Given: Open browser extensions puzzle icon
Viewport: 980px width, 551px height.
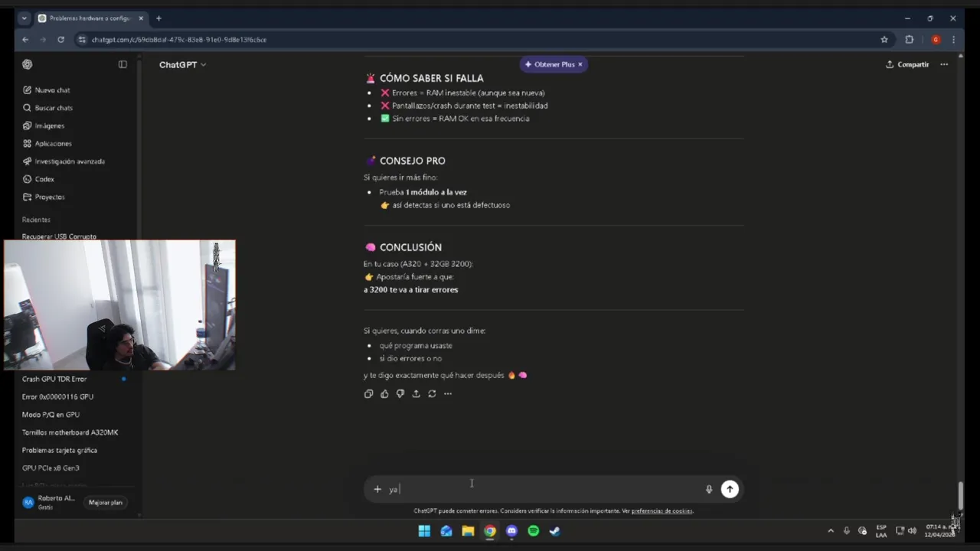Looking at the screenshot, I should click(x=910, y=39).
